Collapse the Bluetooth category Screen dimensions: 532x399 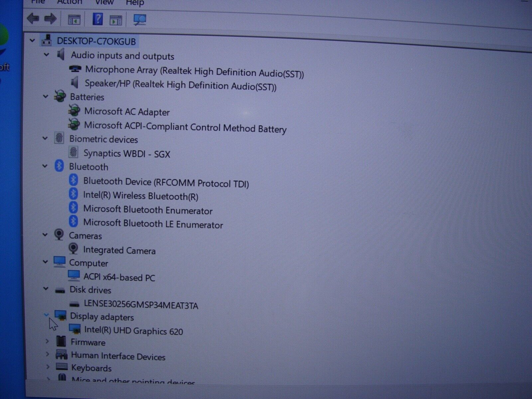pyautogui.click(x=45, y=166)
